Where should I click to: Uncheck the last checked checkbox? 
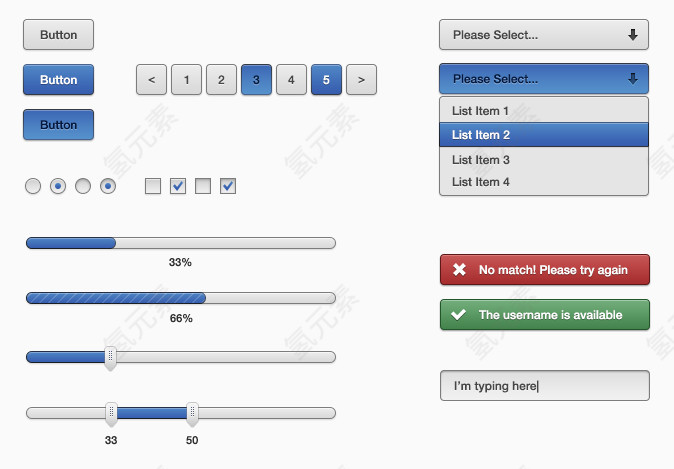point(228,186)
